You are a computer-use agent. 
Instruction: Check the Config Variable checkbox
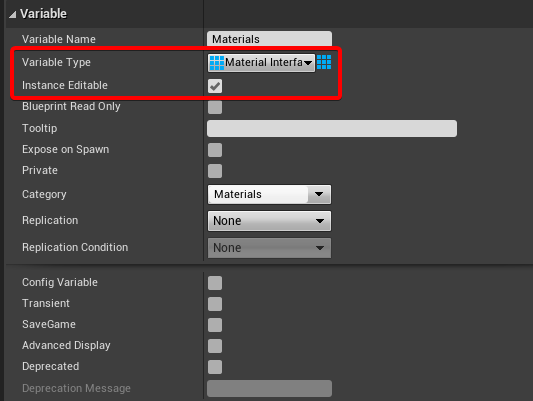pyautogui.click(x=215, y=283)
